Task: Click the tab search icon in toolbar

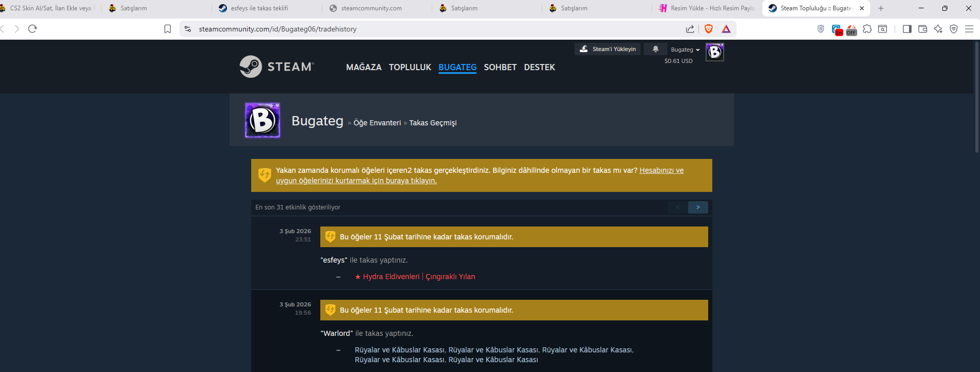Action: 883,29
